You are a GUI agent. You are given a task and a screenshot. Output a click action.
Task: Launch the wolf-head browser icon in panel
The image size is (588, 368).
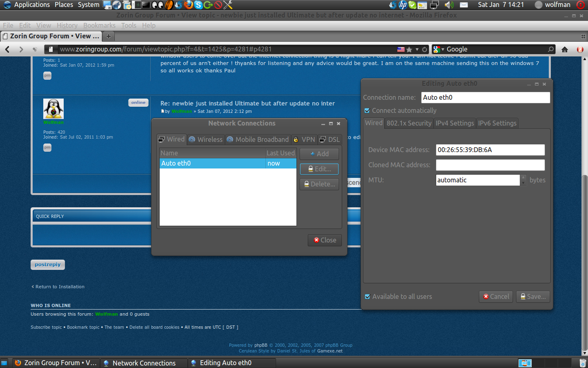point(117,5)
